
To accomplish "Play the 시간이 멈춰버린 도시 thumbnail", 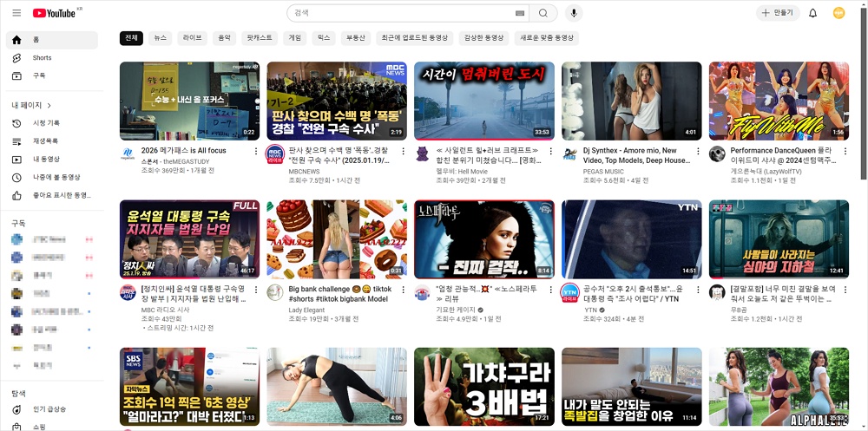I will [x=484, y=101].
